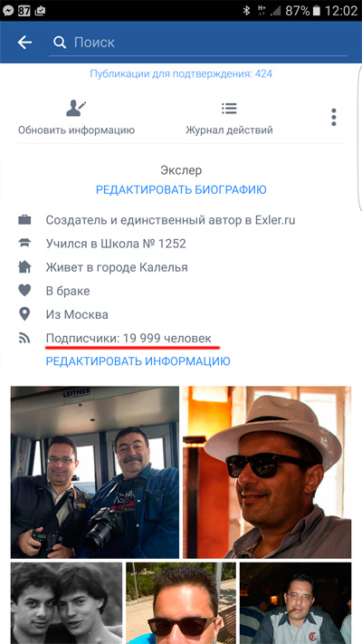The width and height of the screenshot is (362, 644).
Task: Tap the location pin icon
Action: tap(24, 314)
